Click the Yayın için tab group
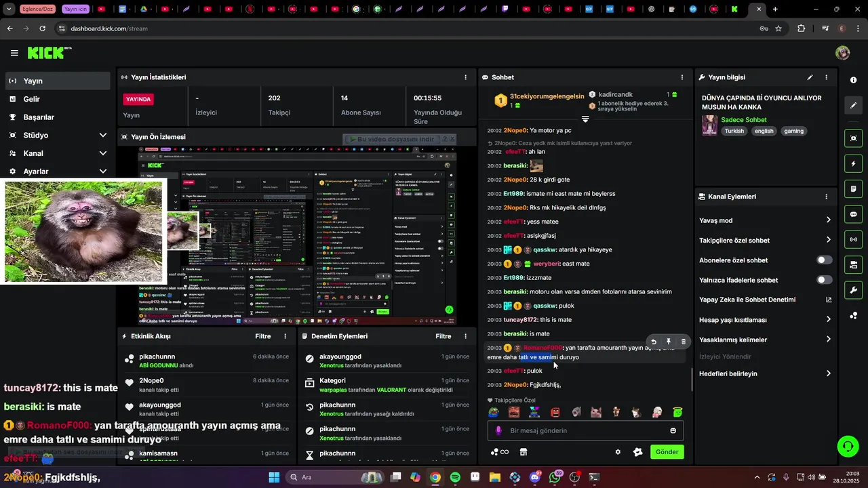Viewport: 868px width, 488px height. click(75, 9)
